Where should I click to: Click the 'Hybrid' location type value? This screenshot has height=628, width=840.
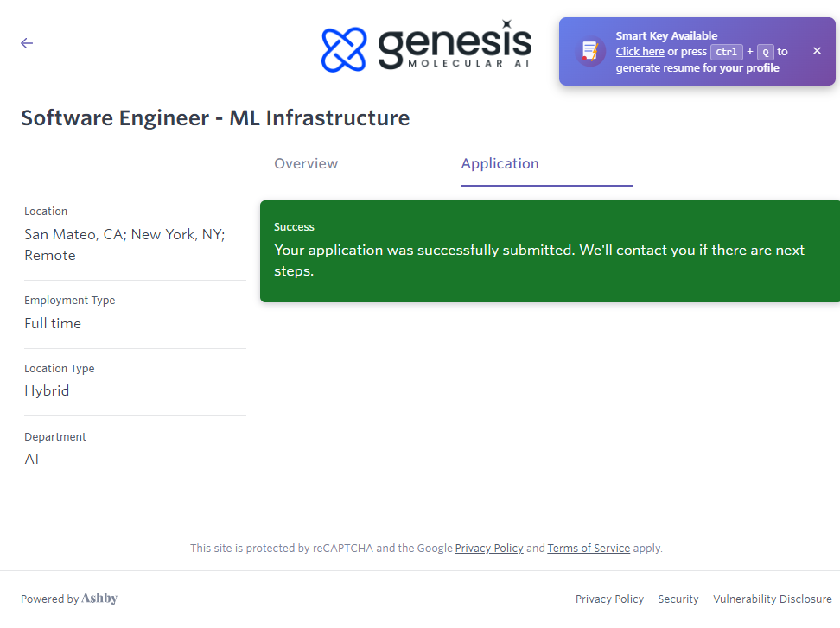[x=47, y=390]
